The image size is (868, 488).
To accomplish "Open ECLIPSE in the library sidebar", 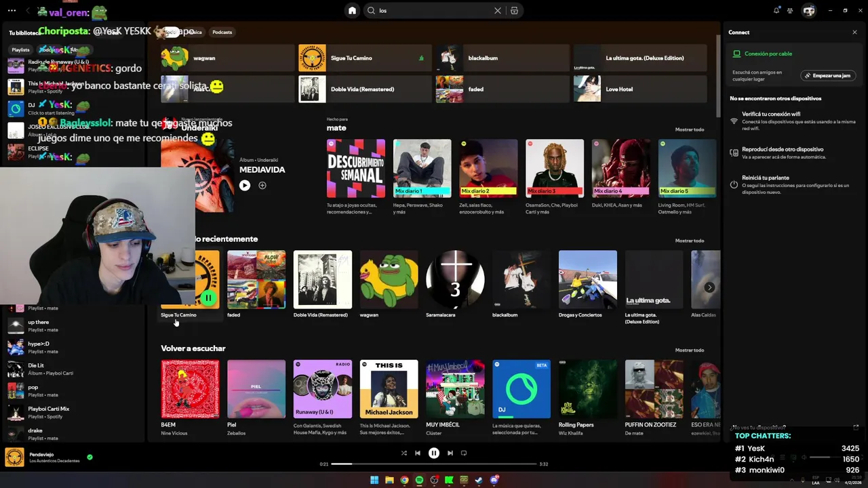I will click(73, 152).
